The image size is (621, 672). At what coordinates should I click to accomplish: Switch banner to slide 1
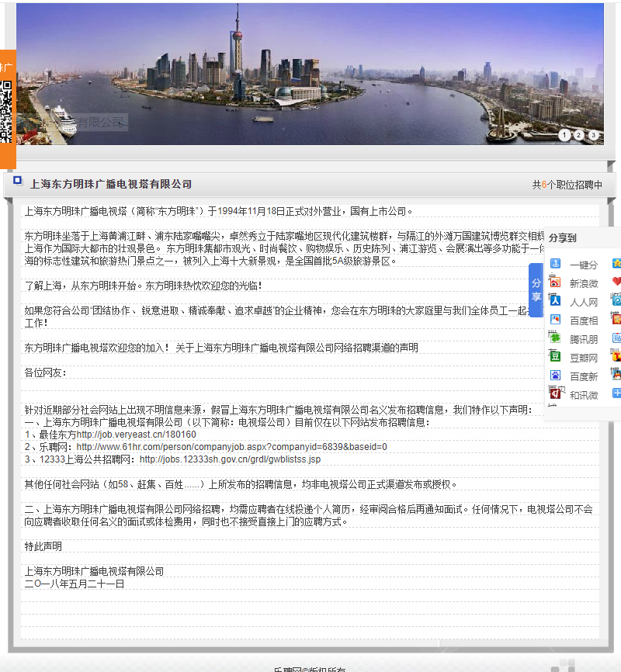point(564,135)
